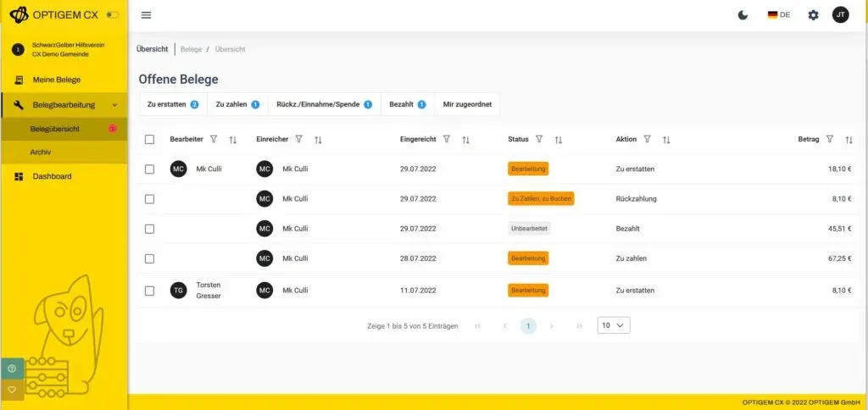Click the help question mark icon
The image size is (868, 410).
12,368
